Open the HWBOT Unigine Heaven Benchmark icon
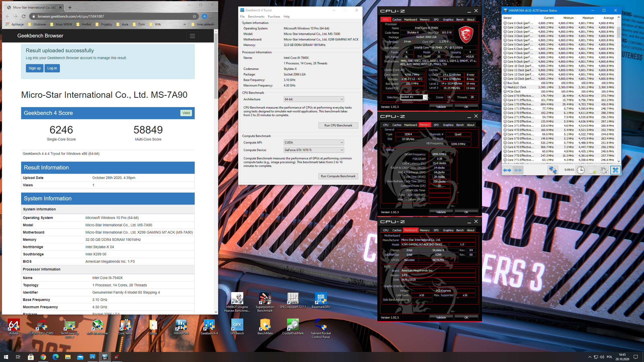The image size is (644, 362). click(237, 302)
